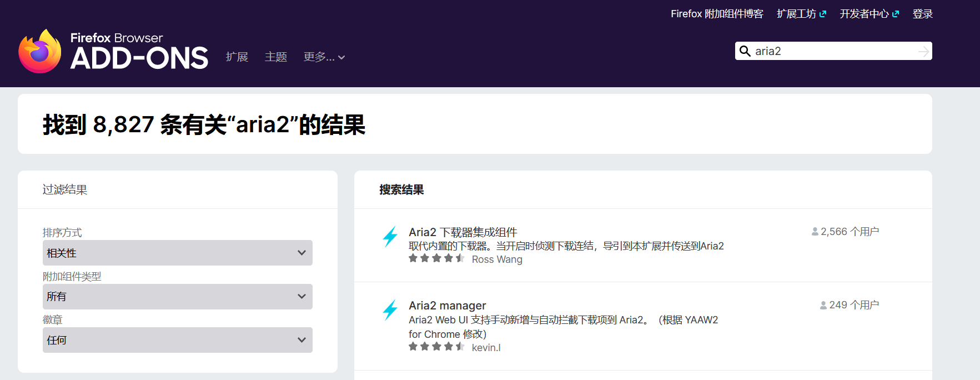
Task: Click the star rating of kevin.l's add-on
Action: (436, 347)
